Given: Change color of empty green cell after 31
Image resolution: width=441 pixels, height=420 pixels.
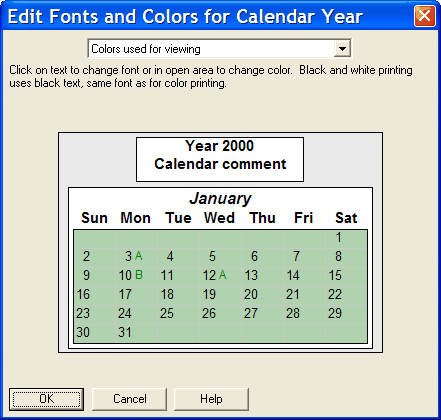Looking at the screenshot, I should pyautogui.click(x=178, y=333).
